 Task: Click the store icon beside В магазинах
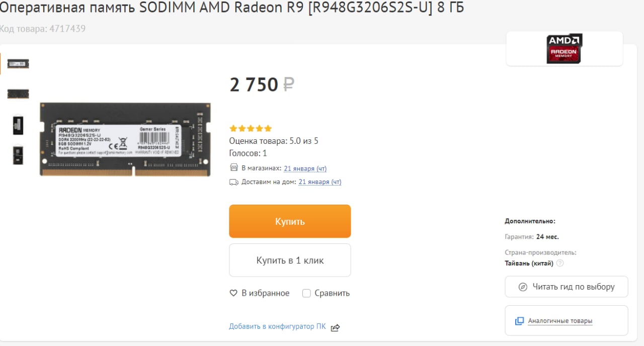tap(234, 168)
